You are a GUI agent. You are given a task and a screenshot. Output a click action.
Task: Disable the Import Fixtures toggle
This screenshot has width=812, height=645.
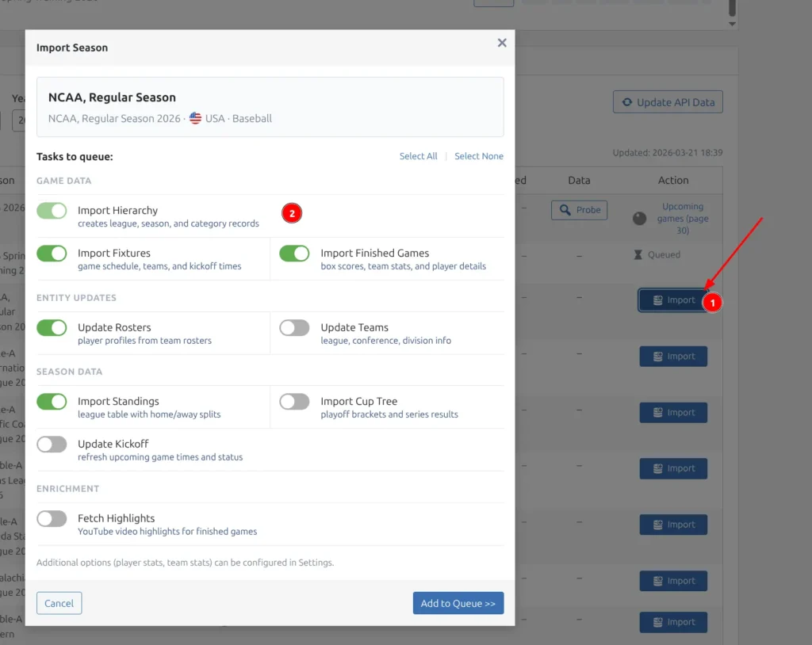[x=52, y=254]
